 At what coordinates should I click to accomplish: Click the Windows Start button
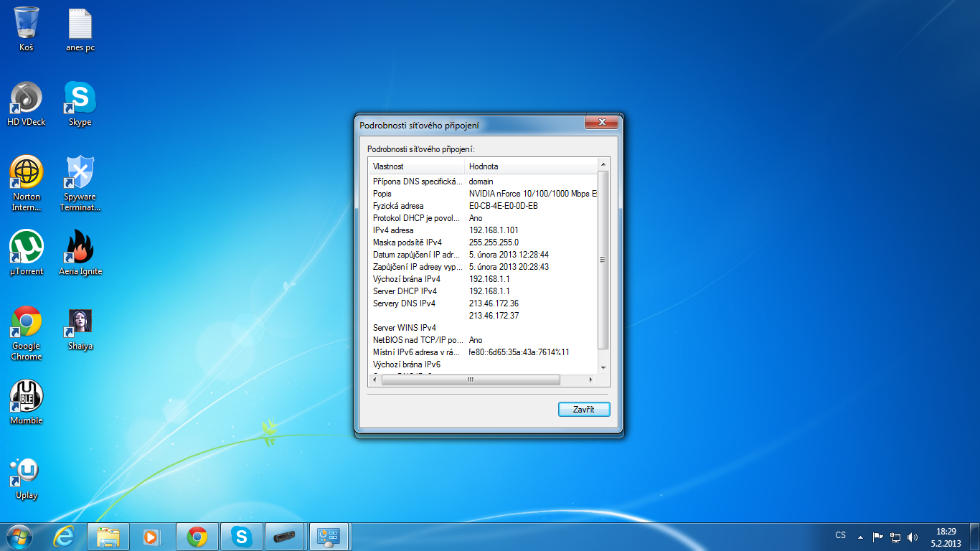coord(19,537)
